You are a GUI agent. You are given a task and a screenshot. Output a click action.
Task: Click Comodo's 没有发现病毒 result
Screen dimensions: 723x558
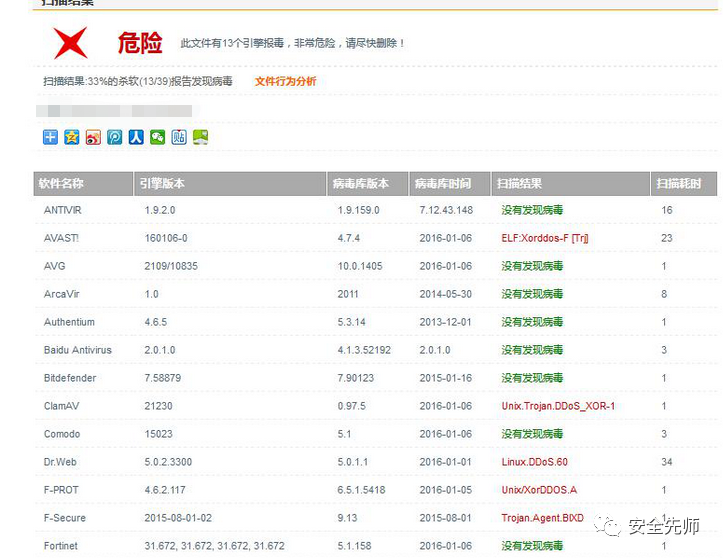[532, 434]
